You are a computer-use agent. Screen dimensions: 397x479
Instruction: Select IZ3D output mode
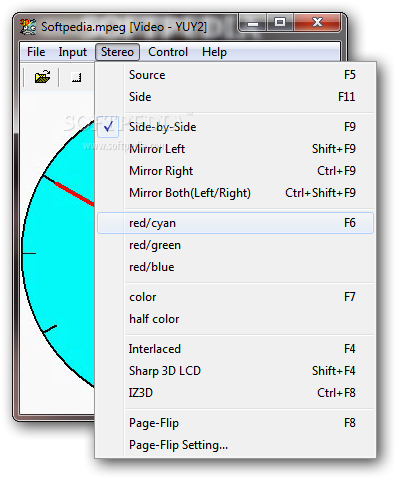pos(235,393)
